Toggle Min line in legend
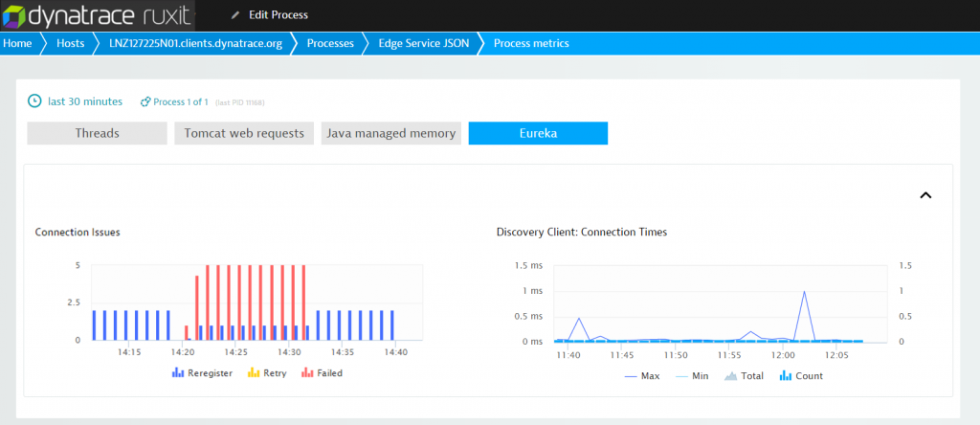Viewport: 980px width, 425px height. tap(691, 376)
